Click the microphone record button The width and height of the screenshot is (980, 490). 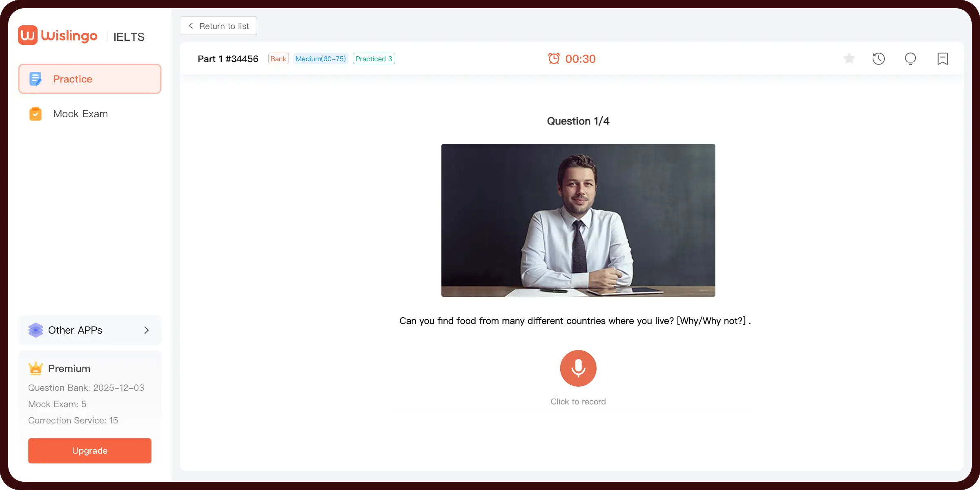578,368
